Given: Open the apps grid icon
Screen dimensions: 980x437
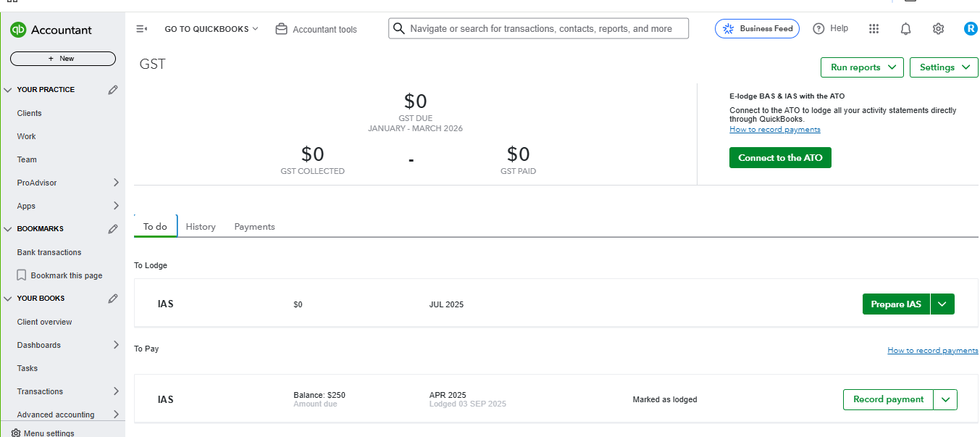Looking at the screenshot, I should [874, 29].
